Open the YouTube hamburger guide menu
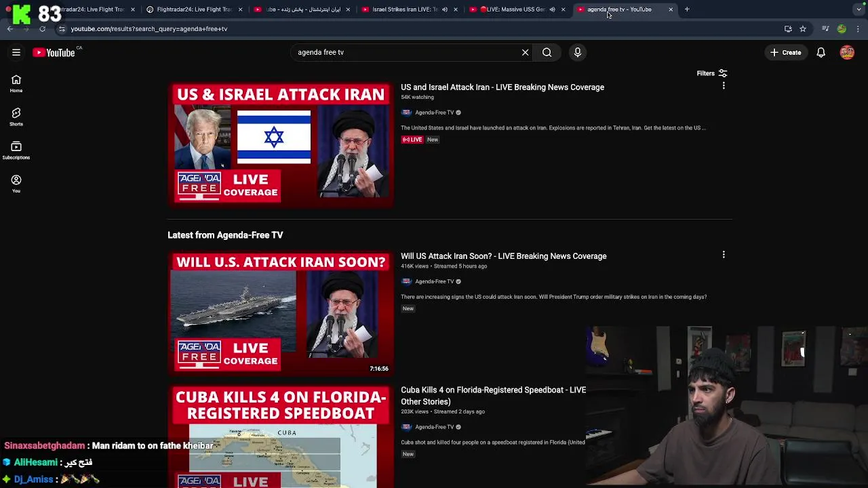Viewport: 868px width, 488px height. [x=16, y=52]
